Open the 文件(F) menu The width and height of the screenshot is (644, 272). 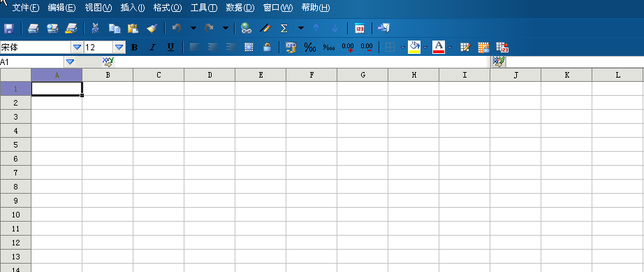click(26, 8)
